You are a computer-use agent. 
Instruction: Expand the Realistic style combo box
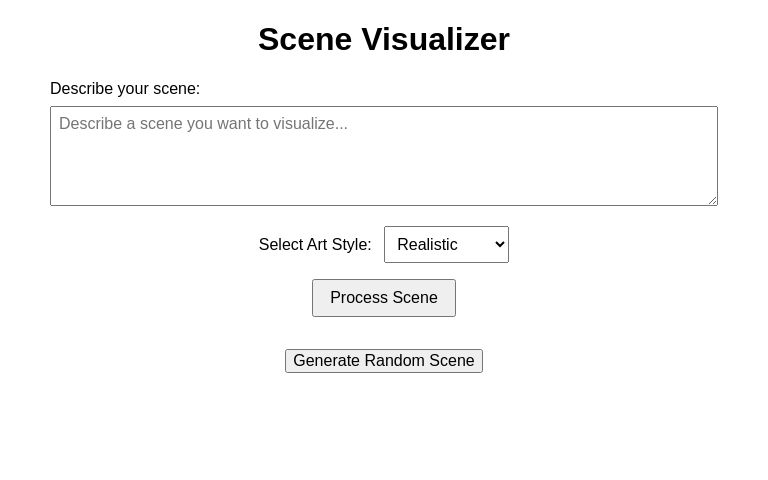(x=446, y=245)
